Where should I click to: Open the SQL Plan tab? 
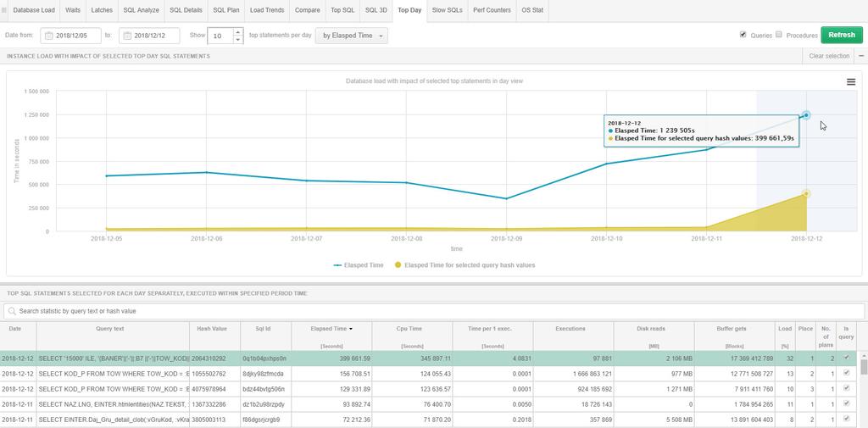click(x=225, y=10)
